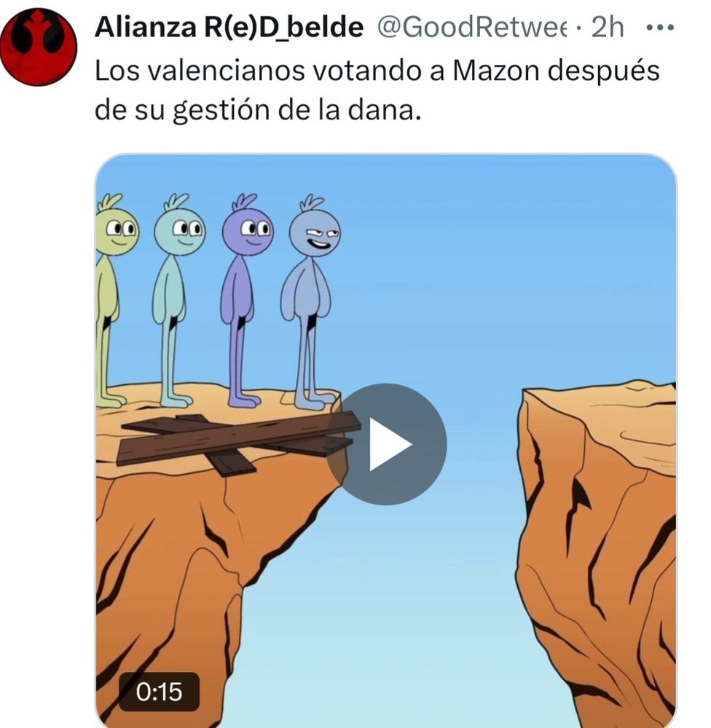Click the right-side cliff in video
The height and width of the screenshot is (728, 711).
click(597, 553)
